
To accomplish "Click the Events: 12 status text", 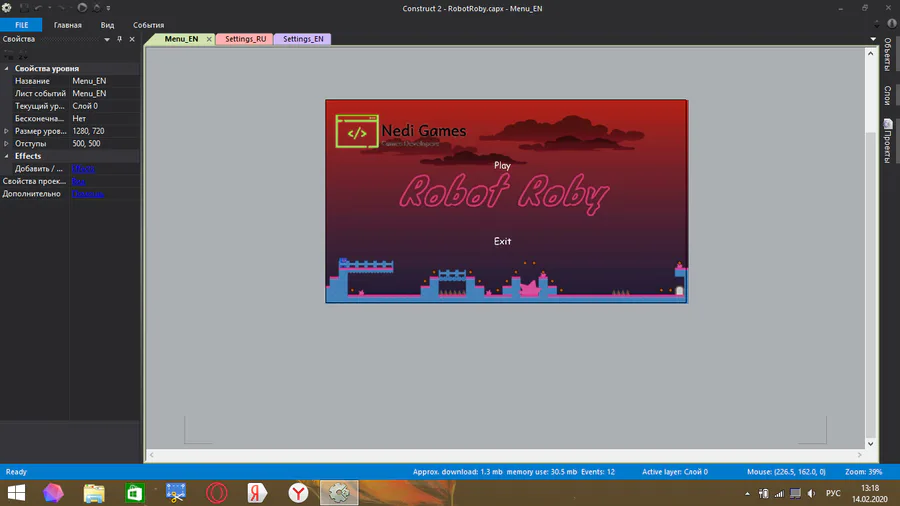I will pos(598,472).
